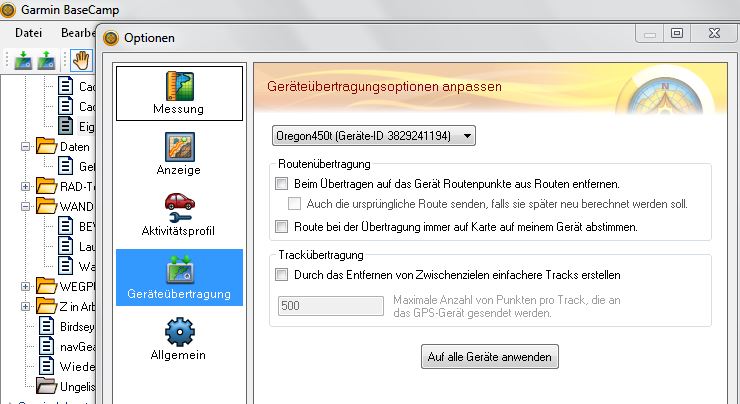Viewport: 740px width, 404px height.
Task: Click the maximum track points field
Action: 328,304
